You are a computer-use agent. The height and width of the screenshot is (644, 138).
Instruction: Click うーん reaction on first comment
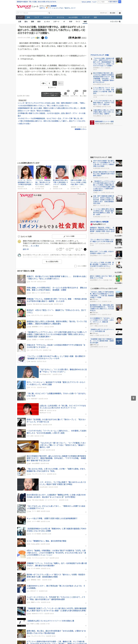click(x=79, y=249)
